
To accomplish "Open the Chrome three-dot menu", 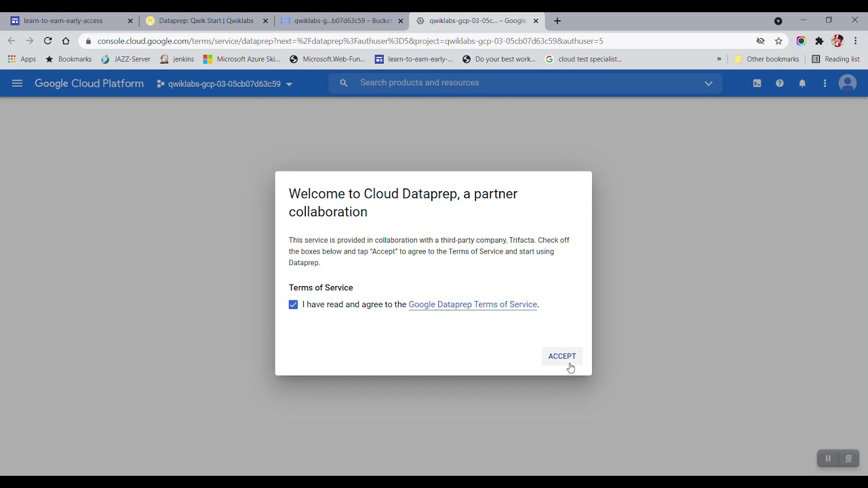I will tap(856, 41).
